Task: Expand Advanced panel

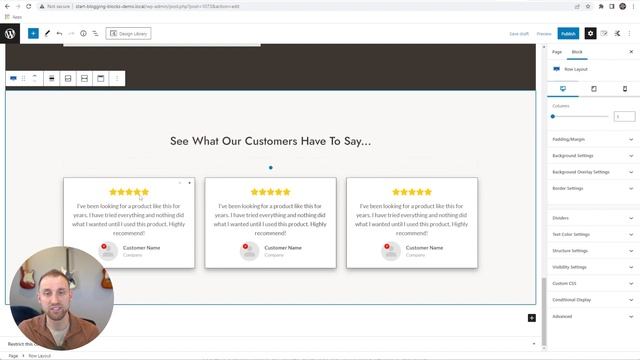Action: point(593,316)
